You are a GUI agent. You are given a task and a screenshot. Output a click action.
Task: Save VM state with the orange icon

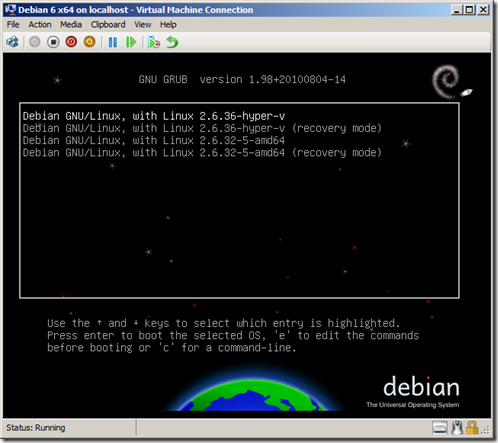click(89, 42)
